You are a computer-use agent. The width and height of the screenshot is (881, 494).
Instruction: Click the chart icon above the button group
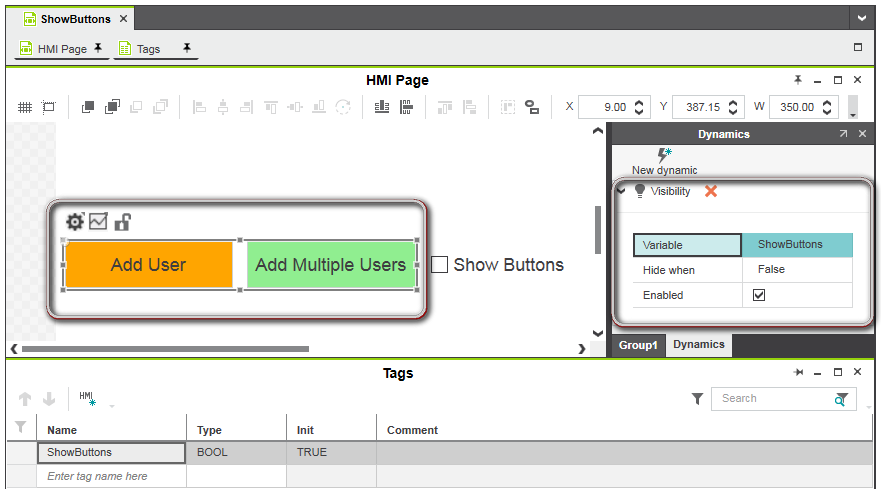click(98, 222)
